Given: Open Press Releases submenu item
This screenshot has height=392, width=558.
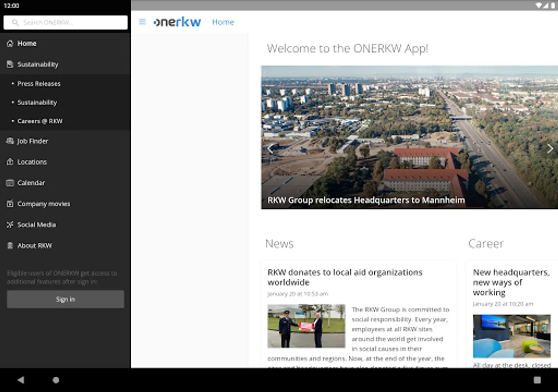Looking at the screenshot, I should coord(65,84).
